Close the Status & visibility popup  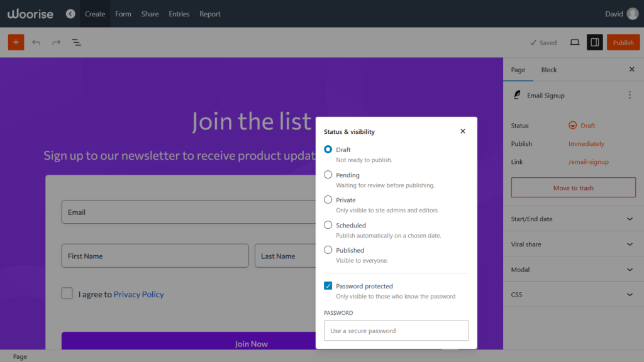[x=463, y=131]
